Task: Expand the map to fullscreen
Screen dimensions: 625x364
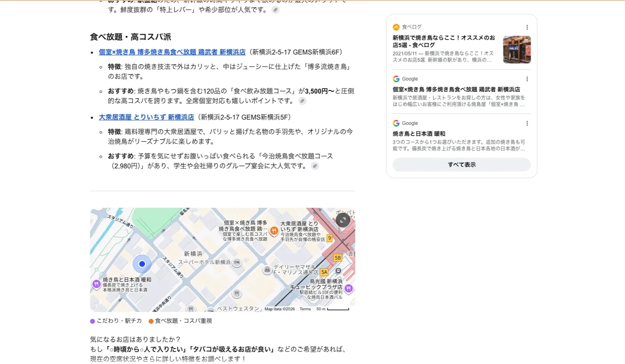Action: 343,220
